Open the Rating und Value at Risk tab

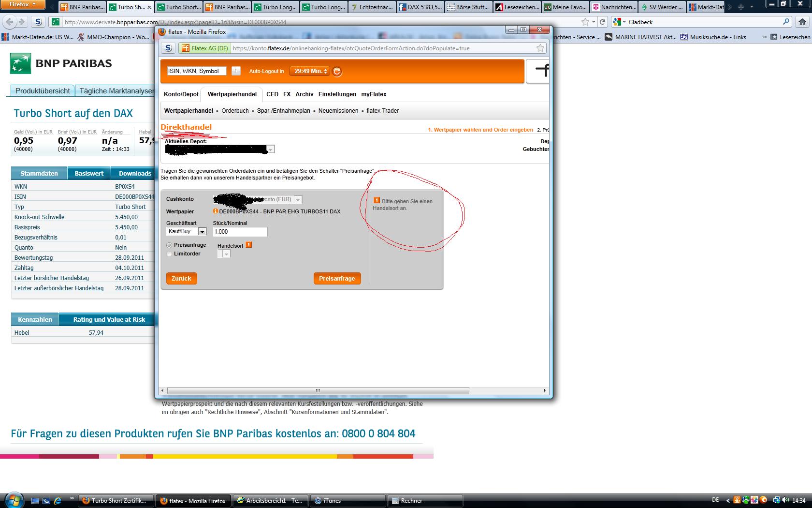coord(109,319)
